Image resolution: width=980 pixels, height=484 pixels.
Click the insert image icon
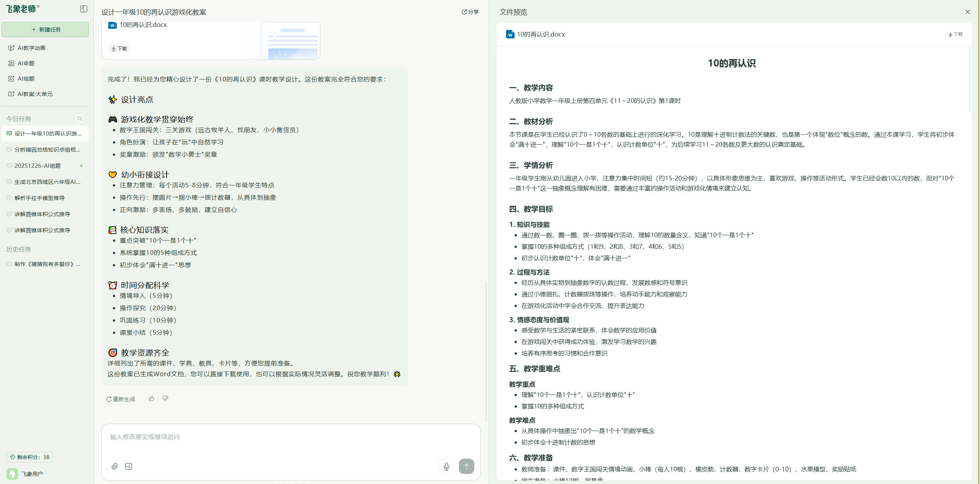tap(129, 466)
